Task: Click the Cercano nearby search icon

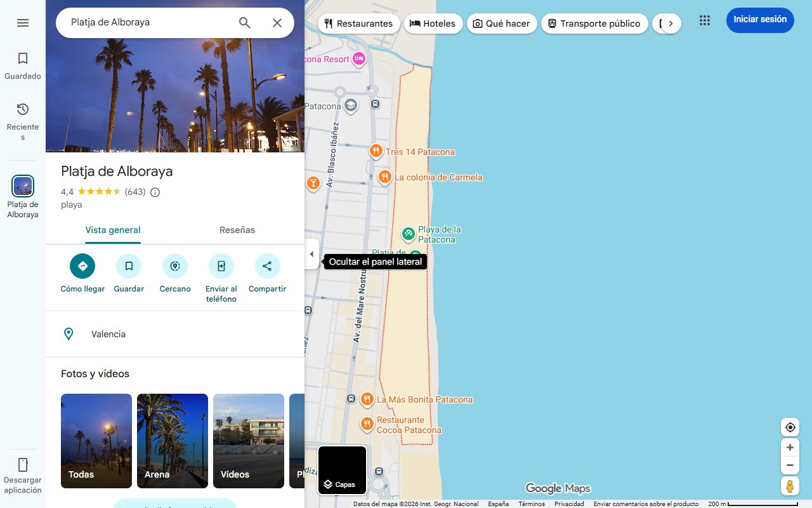Action: pos(175,266)
